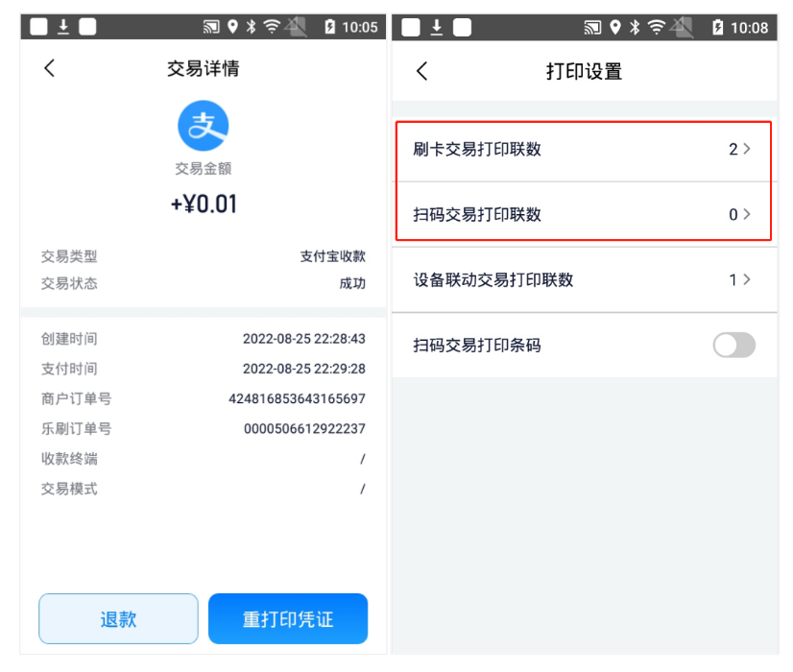Tap the battery icon beside 10:08
This screenshot has height=672, width=793.
pyautogui.click(x=718, y=27)
